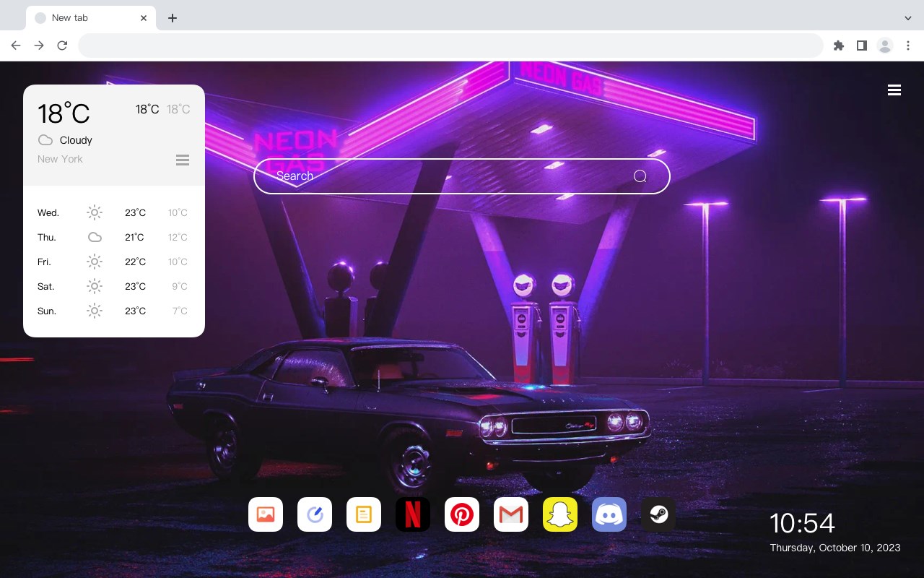Open the yellow notes shortcut
The image size is (924, 578).
click(364, 514)
